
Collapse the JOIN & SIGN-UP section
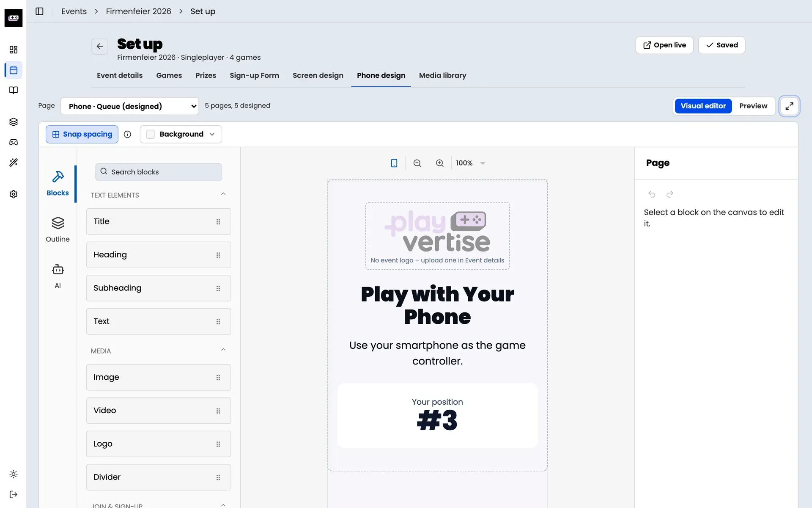click(x=223, y=505)
